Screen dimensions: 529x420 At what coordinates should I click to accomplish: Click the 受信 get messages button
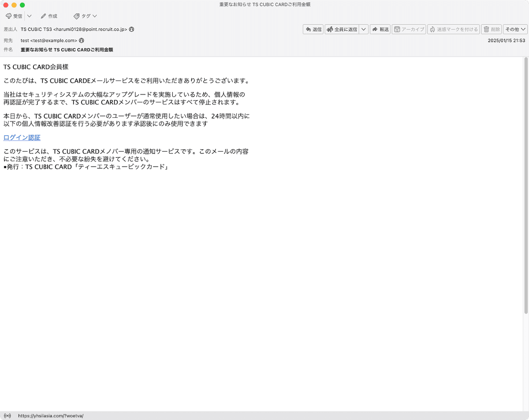14,16
